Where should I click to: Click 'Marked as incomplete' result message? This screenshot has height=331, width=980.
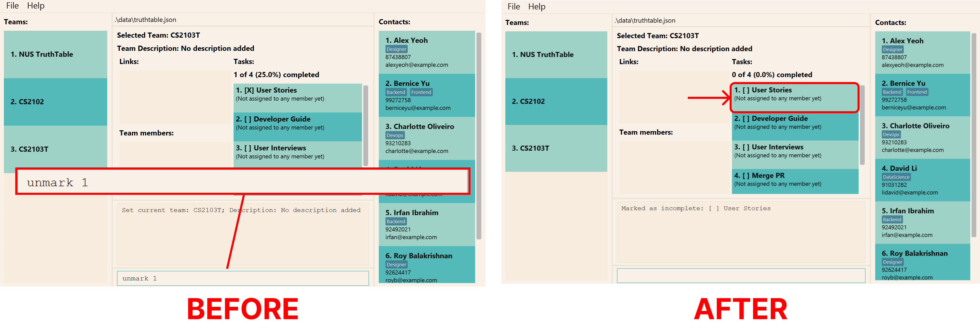[696, 208]
